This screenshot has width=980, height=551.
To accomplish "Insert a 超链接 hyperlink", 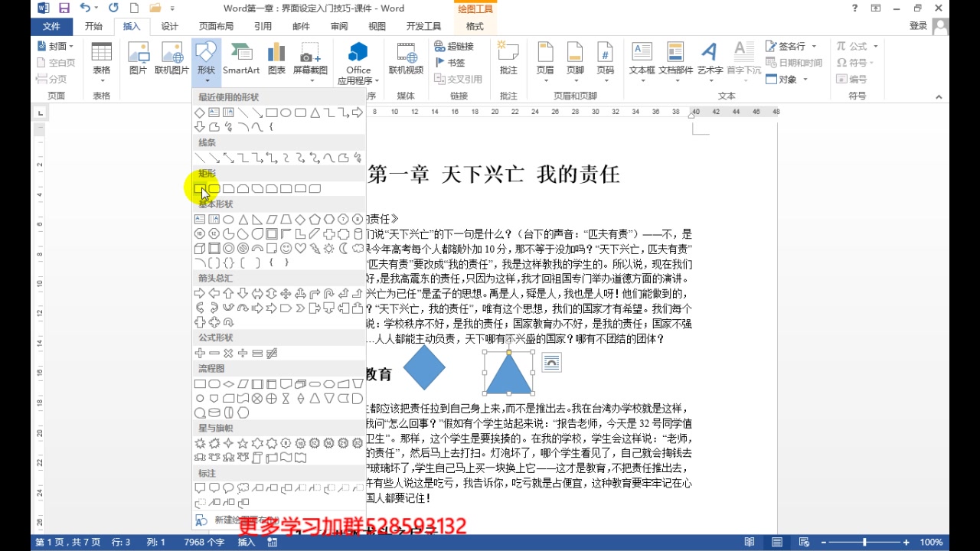I will point(456,46).
